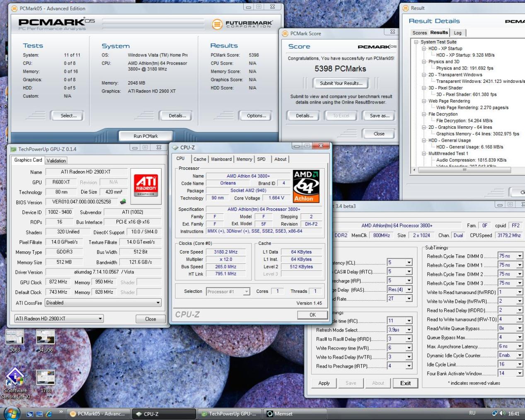Click the PCMark Score window title icon

pos(285,34)
